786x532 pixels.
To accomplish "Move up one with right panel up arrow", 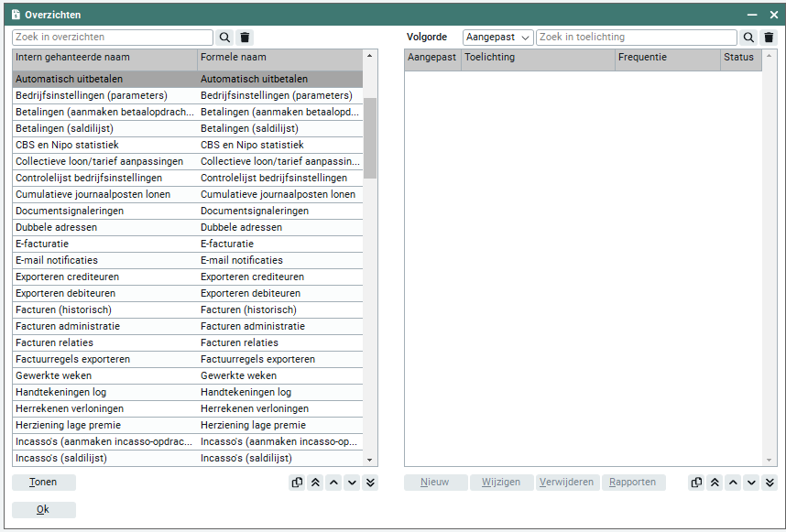I will coord(733,483).
